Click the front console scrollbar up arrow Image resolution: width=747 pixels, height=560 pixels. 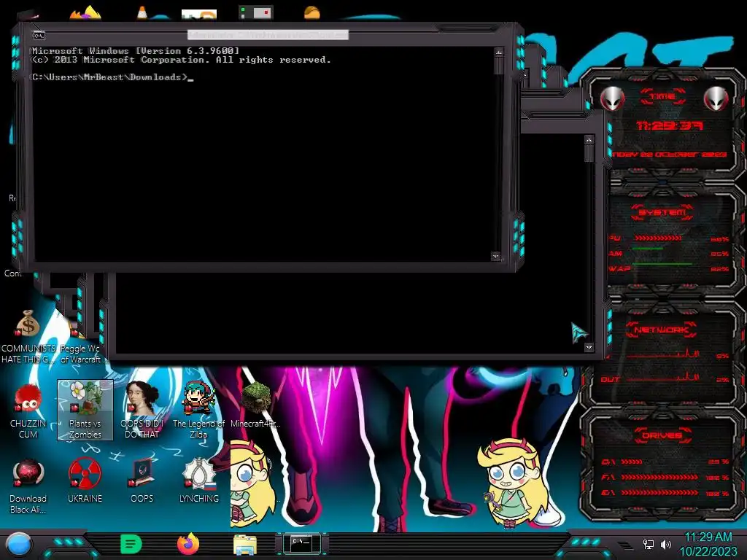pyautogui.click(x=498, y=52)
